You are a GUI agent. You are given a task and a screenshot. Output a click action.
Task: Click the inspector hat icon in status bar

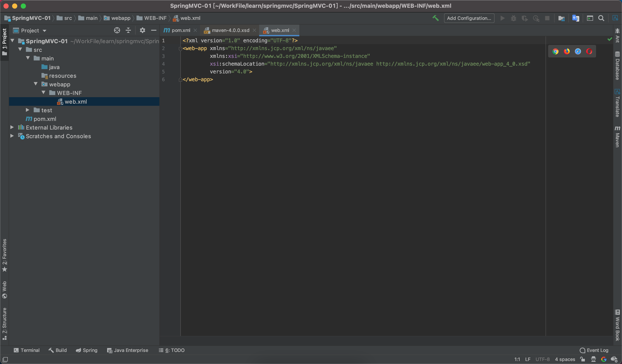click(593, 359)
